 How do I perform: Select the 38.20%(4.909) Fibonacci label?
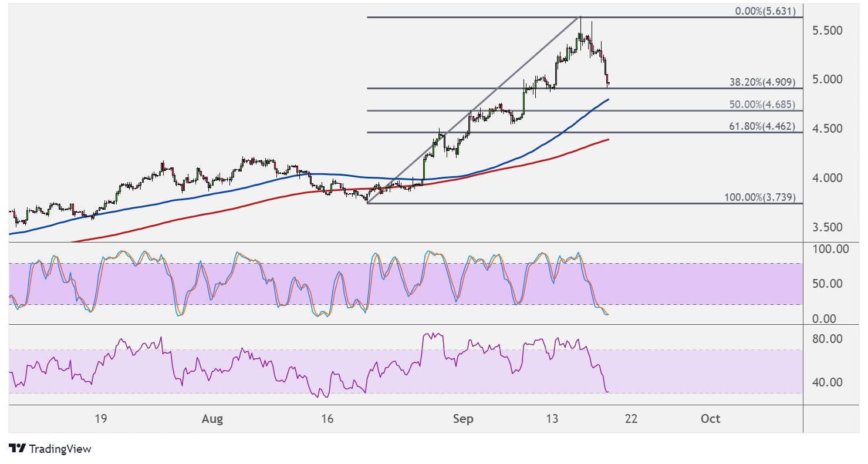point(762,83)
